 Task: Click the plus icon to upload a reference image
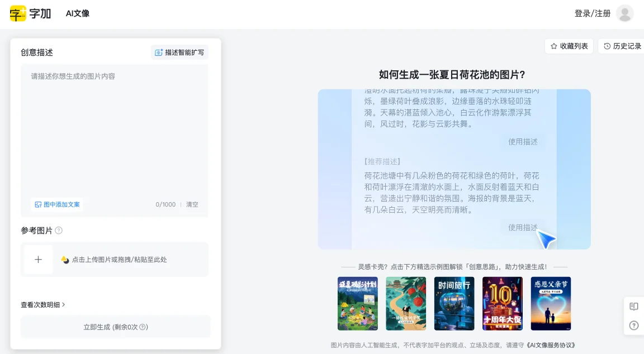[x=38, y=259]
